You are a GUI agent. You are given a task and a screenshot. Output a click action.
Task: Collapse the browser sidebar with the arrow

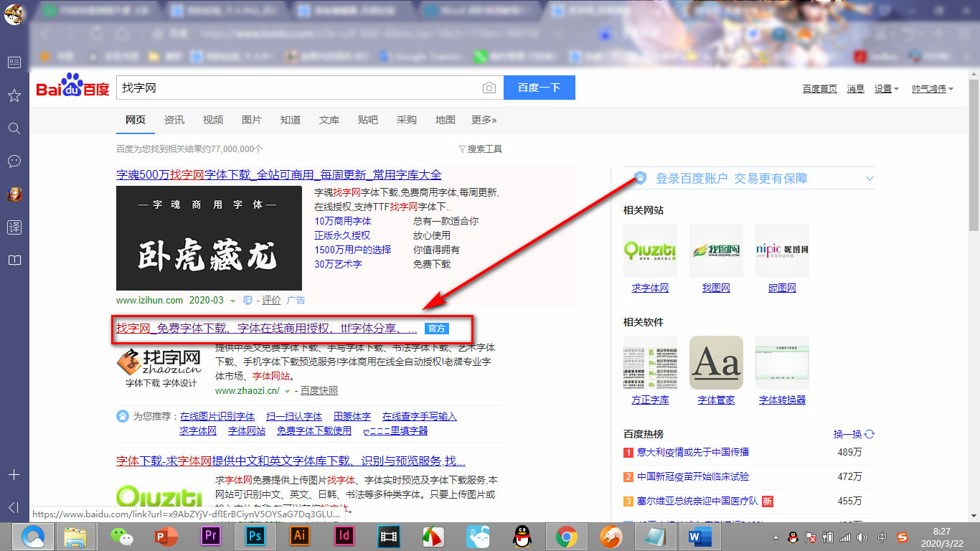click(x=14, y=508)
